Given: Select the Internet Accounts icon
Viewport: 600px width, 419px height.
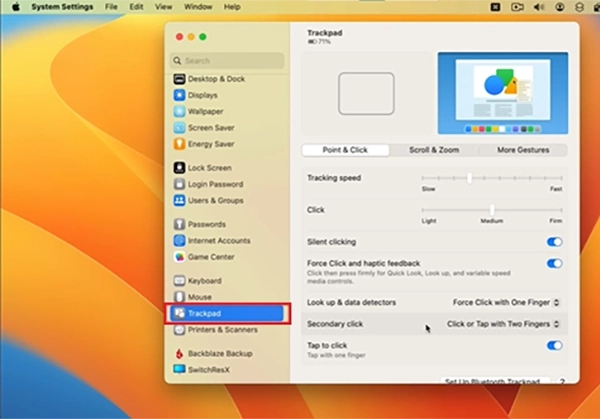Looking at the screenshot, I should 179,240.
